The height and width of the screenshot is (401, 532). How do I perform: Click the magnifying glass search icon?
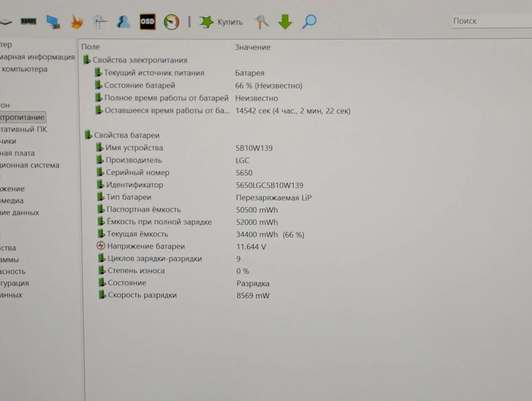[309, 22]
